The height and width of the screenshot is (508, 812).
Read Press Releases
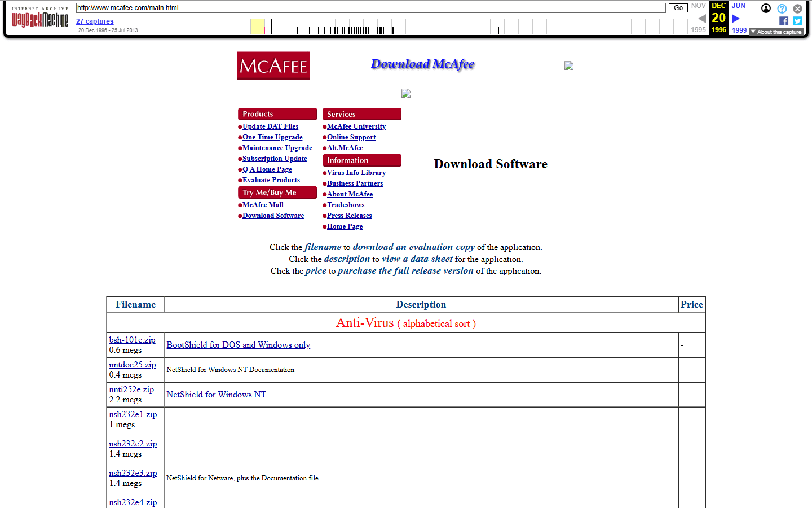pyautogui.click(x=350, y=216)
